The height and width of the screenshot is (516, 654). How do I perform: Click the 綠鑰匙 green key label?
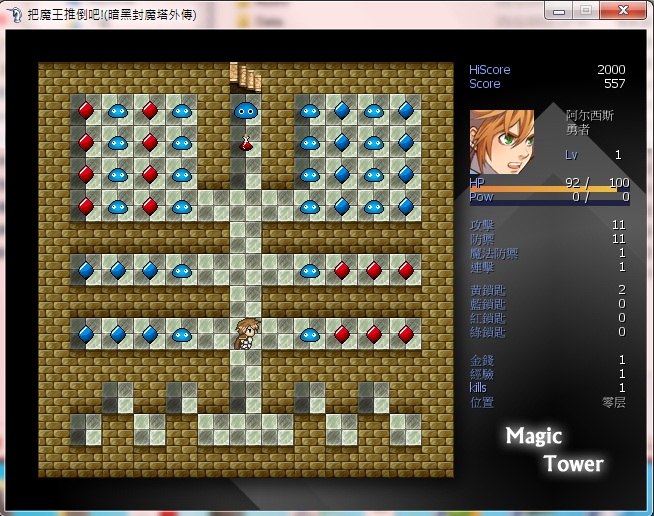tap(488, 332)
